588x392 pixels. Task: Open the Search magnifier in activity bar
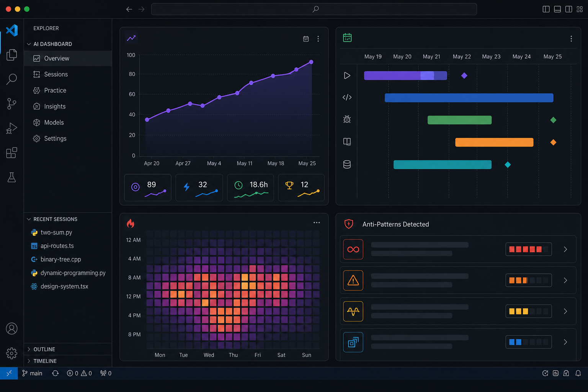coord(12,79)
